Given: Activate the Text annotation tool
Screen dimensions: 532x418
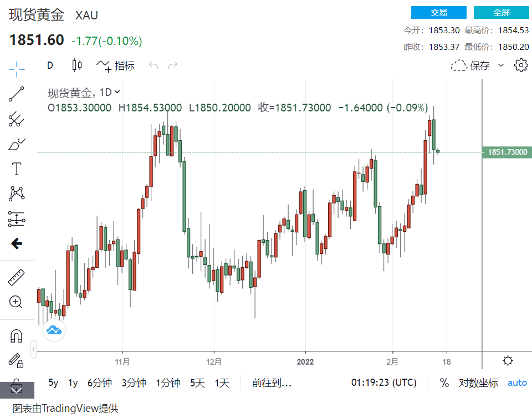Looking at the screenshot, I should tap(17, 169).
